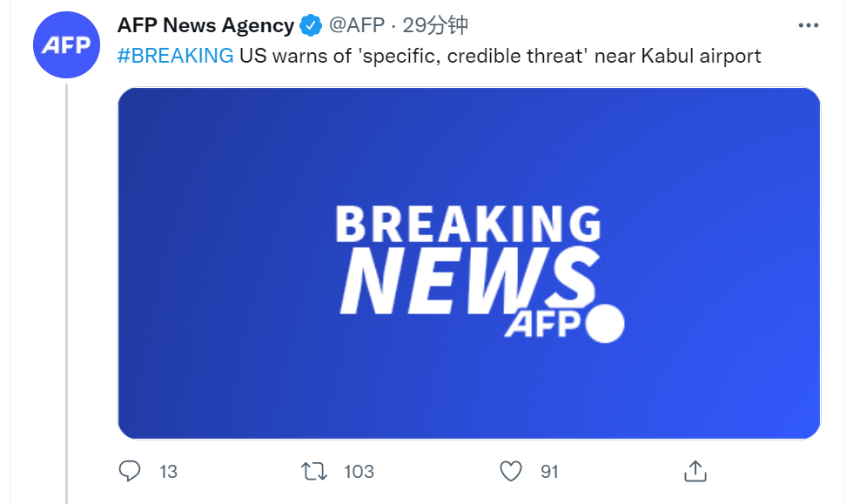Click the AFP News Agency display name
The height and width of the screenshot is (504, 860).
pyautogui.click(x=205, y=26)
